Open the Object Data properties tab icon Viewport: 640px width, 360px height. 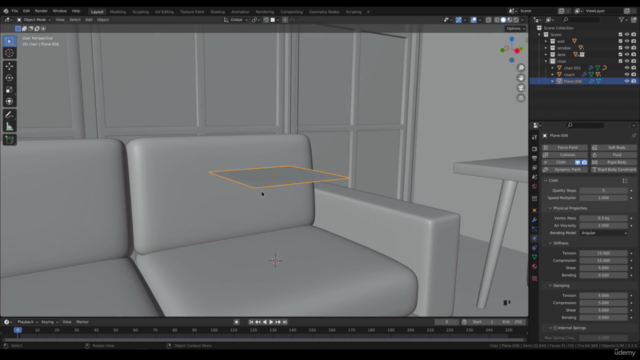534,257
